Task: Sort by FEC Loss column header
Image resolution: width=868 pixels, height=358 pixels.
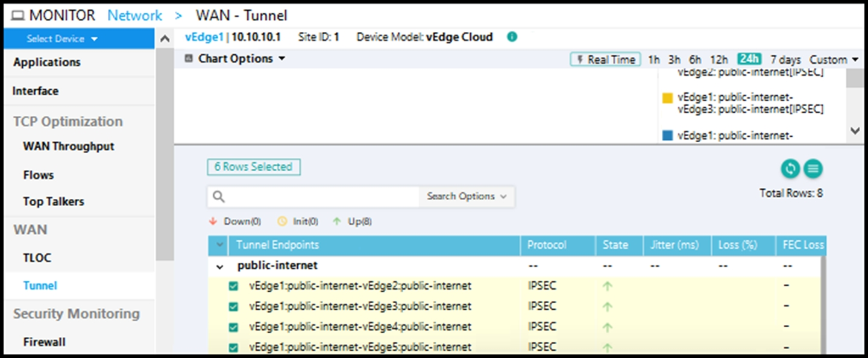Action: coord(803,245)
